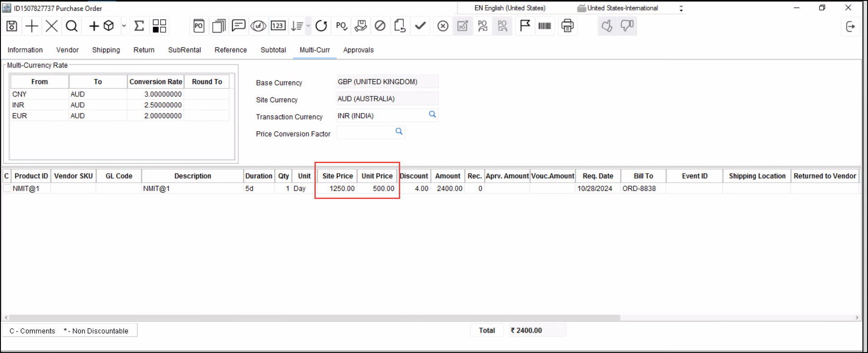
Task: Toggle the comments checkbox on NMIT@1 row
Action: 7,188
